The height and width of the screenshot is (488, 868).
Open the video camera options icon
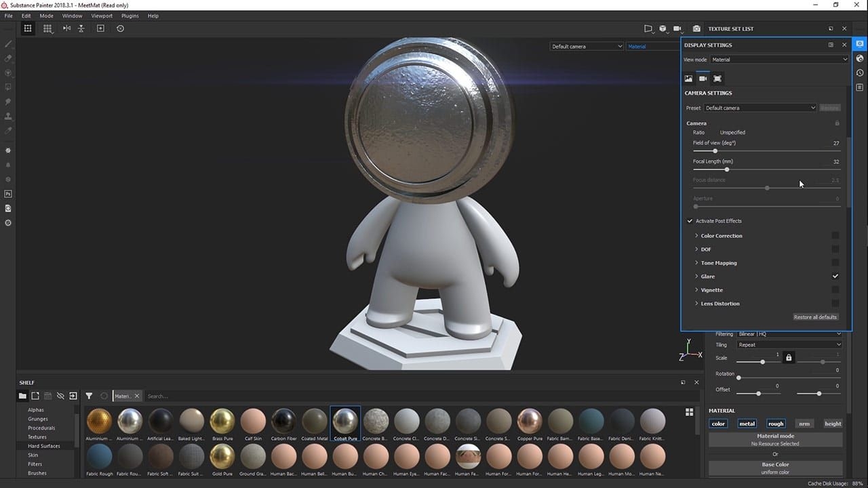677,28
